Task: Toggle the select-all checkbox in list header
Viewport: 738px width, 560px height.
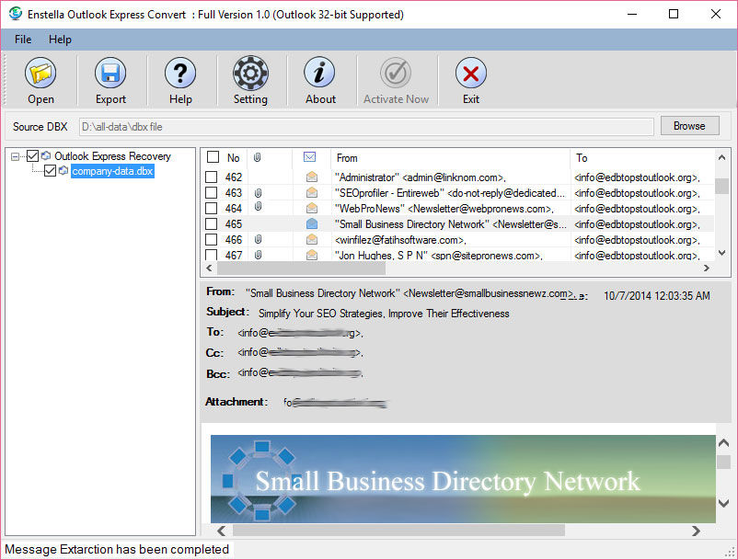Action: (213, 157)
